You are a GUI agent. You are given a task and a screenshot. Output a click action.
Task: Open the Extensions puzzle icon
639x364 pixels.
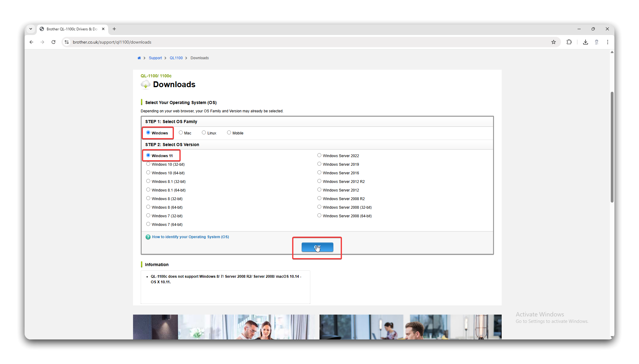point(569,42)
